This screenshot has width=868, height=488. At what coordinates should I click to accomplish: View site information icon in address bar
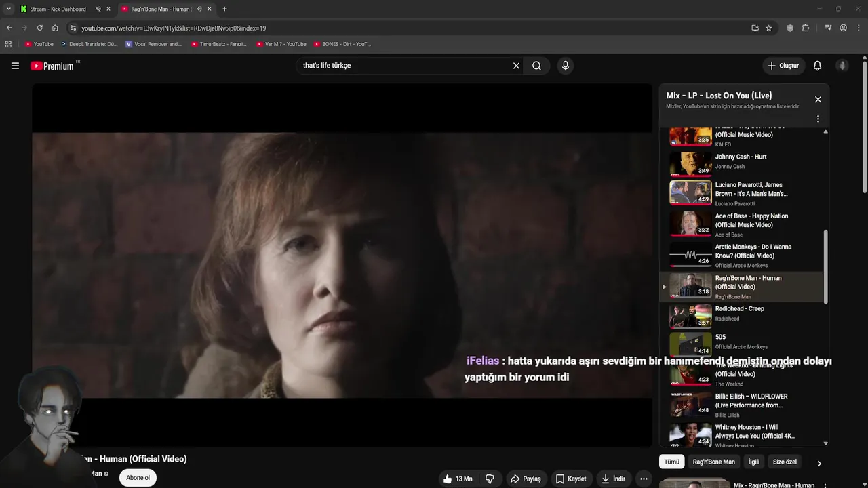point(73,28)
